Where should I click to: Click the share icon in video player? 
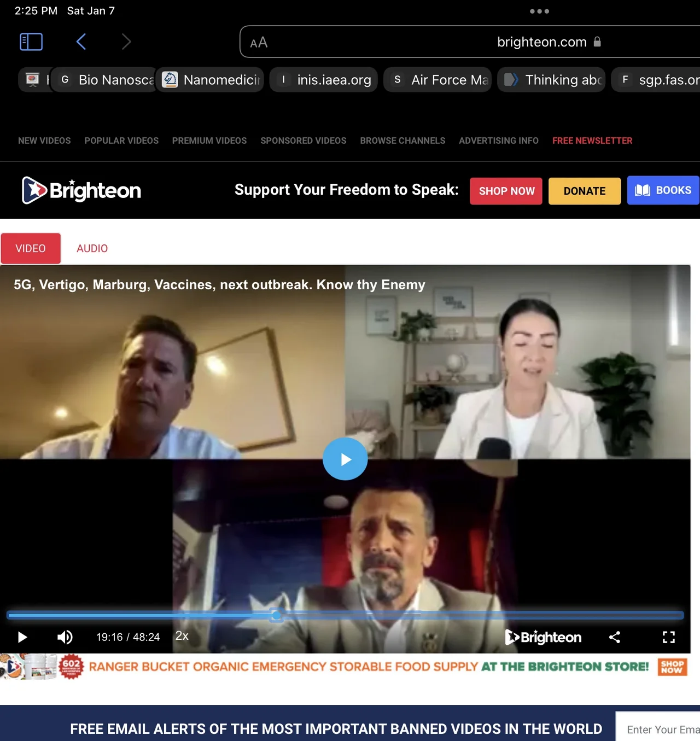tap(615, 637)
